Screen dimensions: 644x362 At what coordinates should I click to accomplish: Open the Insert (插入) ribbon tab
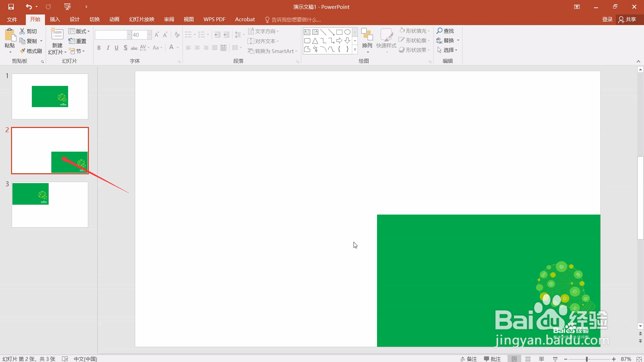55,19
